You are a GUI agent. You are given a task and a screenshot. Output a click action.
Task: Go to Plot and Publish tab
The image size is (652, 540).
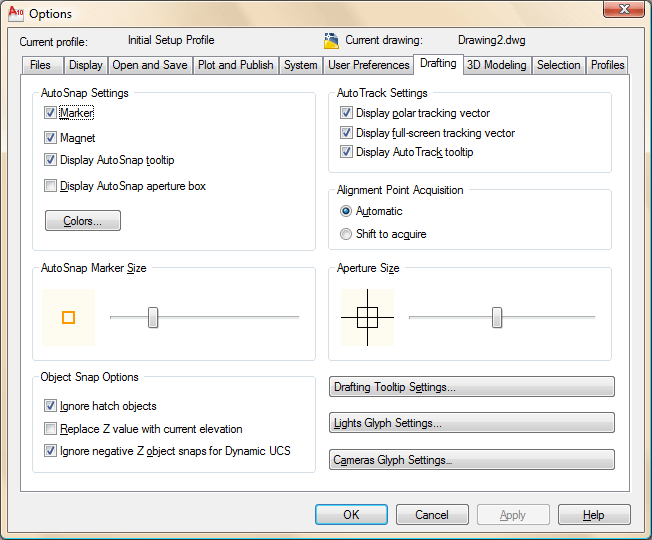click(x=235, y=65)
